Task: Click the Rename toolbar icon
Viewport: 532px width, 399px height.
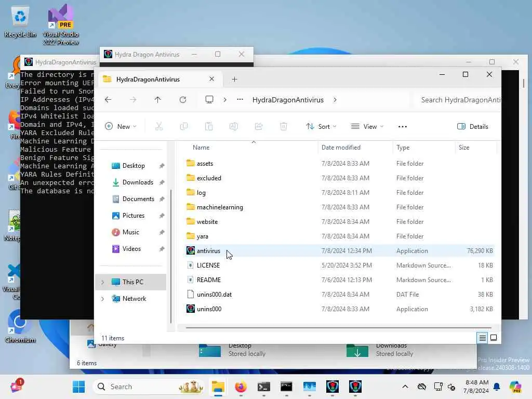Action: 234,127
